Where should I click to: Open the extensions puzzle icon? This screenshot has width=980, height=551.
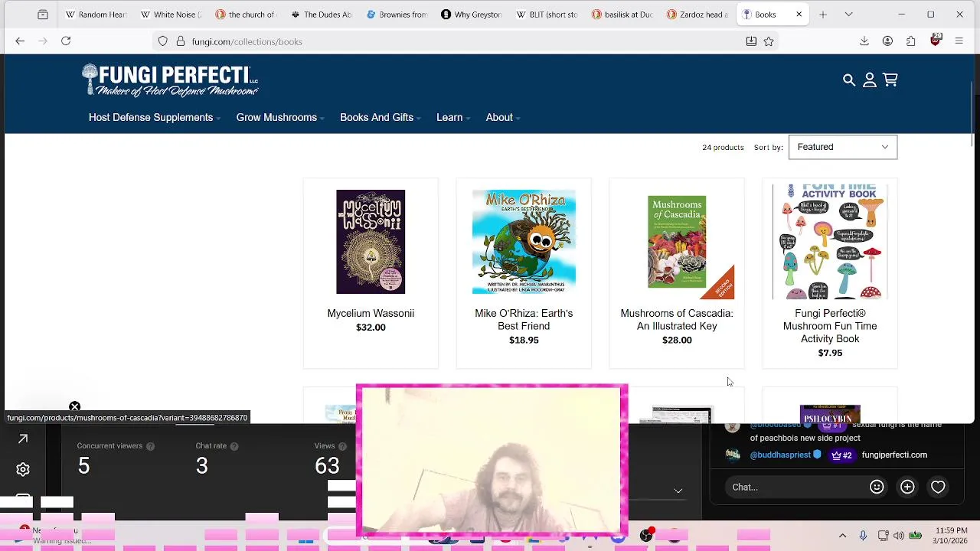(x=911, y=41)
